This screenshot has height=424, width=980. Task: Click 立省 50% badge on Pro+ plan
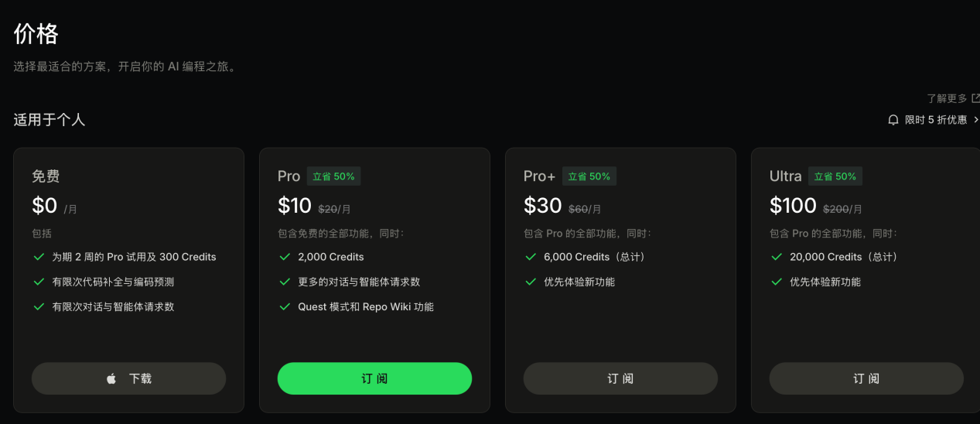click(589, 176)
